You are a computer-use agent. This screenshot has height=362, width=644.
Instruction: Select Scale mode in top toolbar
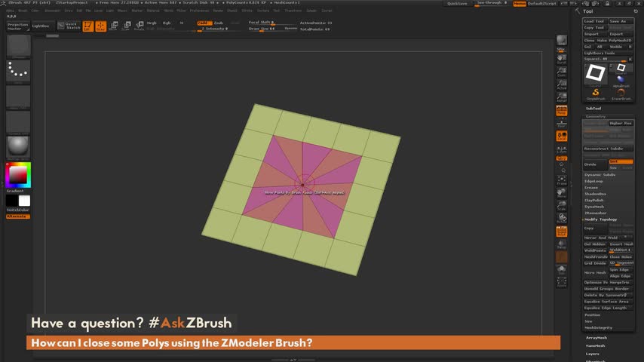click(127, 26)
